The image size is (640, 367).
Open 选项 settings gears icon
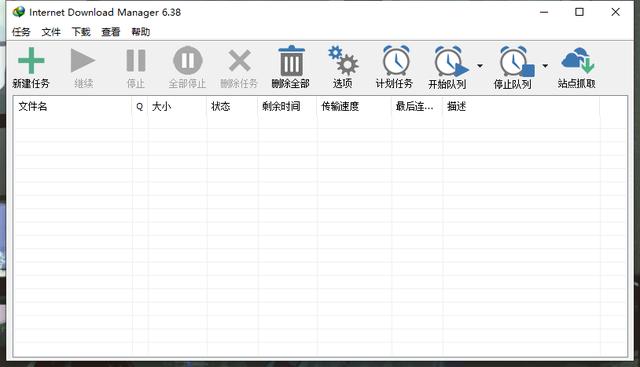(343, 60)
